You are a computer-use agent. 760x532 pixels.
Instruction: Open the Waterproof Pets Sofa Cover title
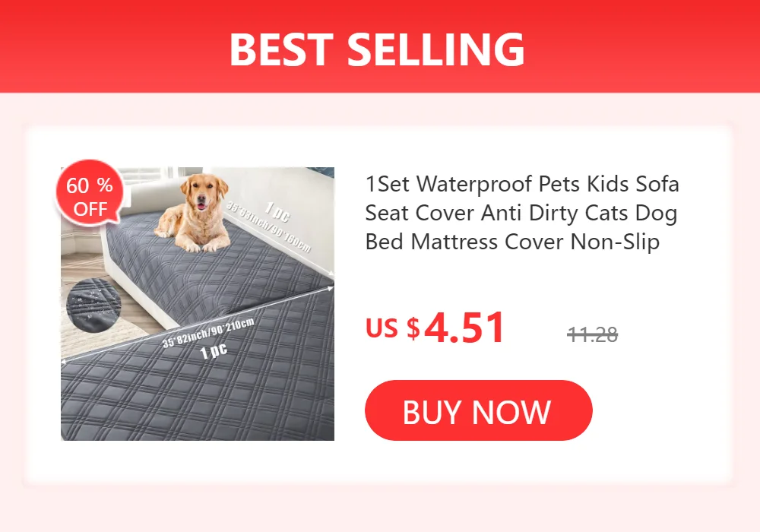[522, 213]
